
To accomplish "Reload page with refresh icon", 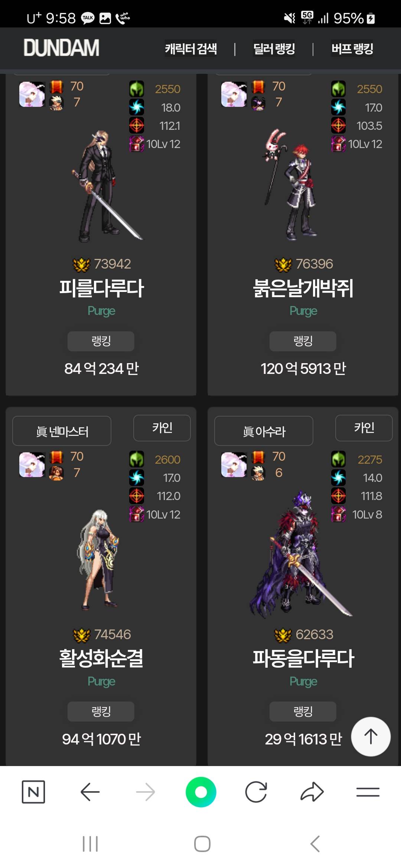I will tap(256, 792).
